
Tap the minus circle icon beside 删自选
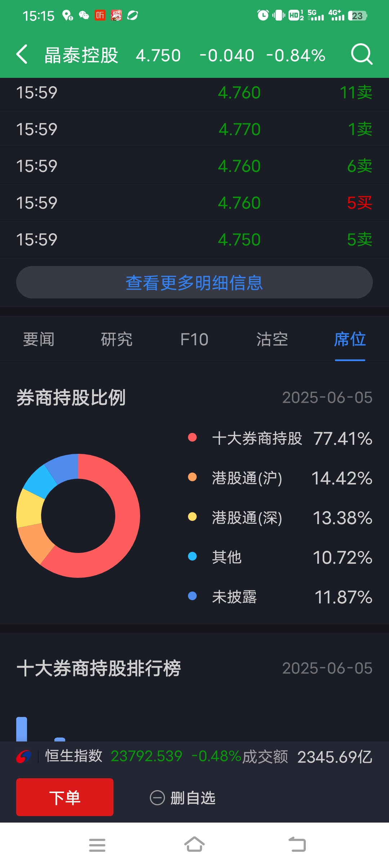click(x=157, y=797)
